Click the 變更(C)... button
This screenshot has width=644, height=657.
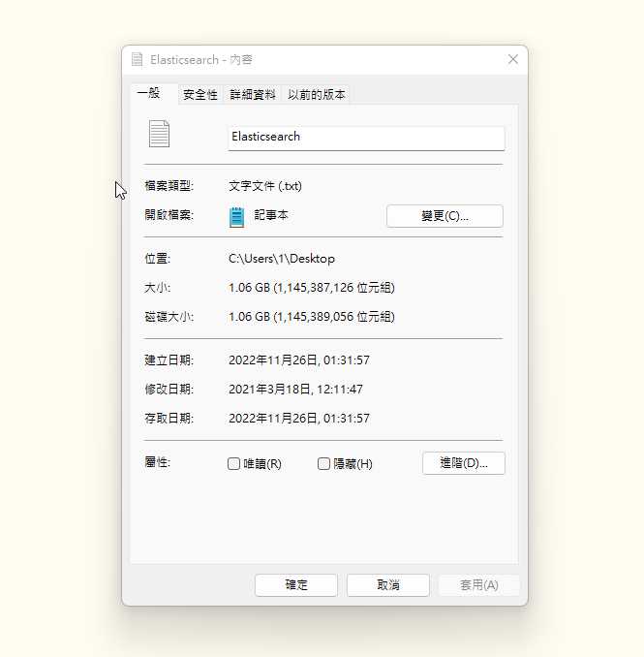click(445, 216)
